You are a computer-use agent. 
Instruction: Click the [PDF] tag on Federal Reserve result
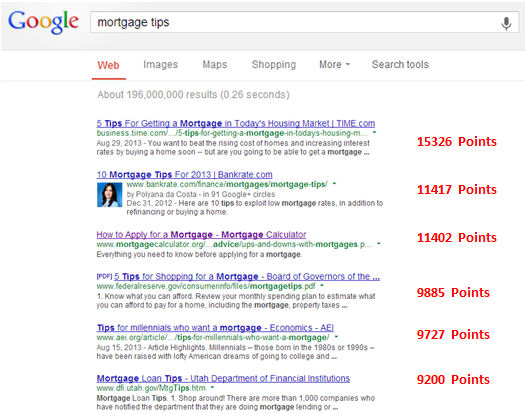point(104,276)
